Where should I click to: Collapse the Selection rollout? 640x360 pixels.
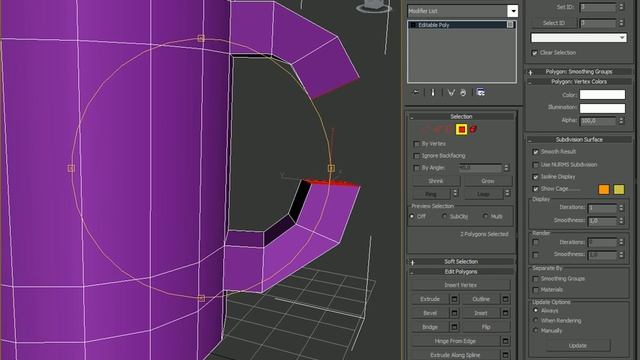[x=461, y=117]
